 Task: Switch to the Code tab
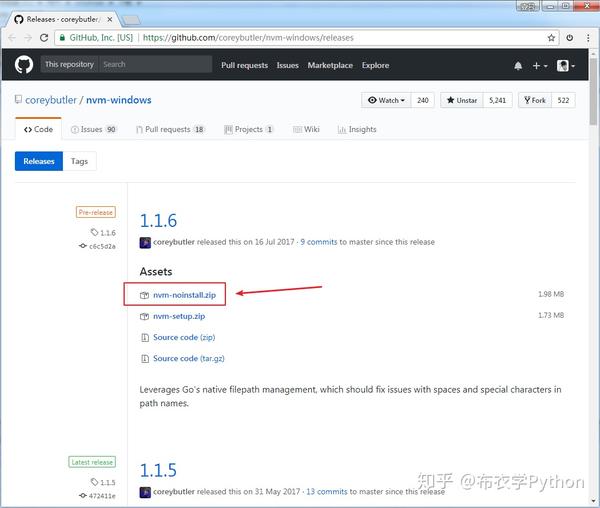(38, 129)
